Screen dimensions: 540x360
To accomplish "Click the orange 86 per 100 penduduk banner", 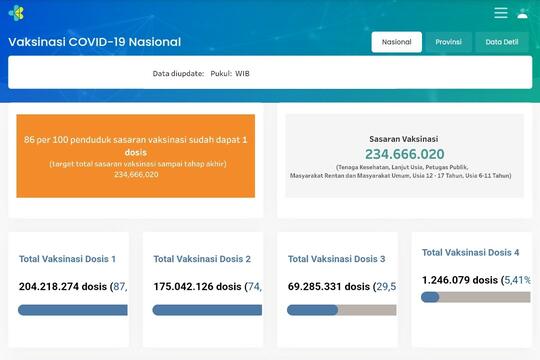I will pos(136,156).
